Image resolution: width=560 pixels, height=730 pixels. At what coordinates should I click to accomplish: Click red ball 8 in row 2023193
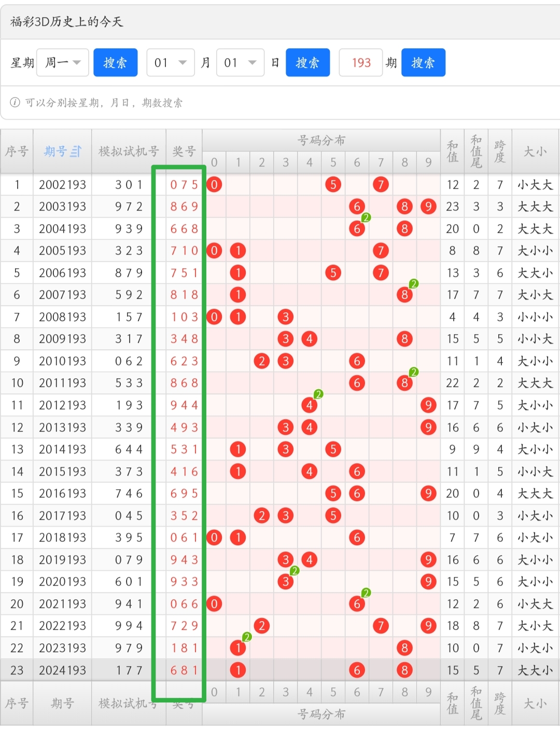coord(404,648)
